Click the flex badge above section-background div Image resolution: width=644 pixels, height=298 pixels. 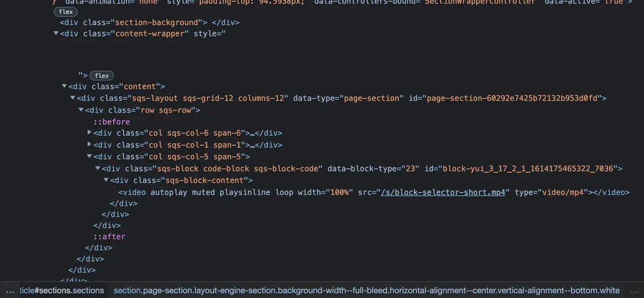point(65,12)
